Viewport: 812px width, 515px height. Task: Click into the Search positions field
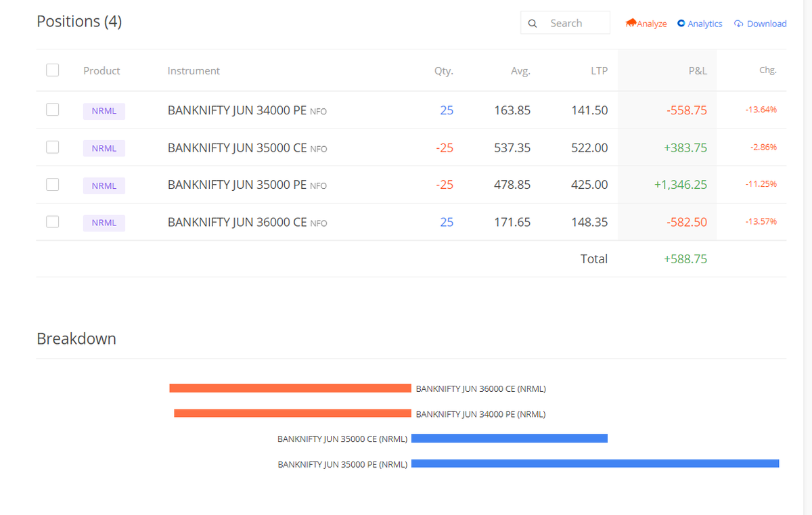(x=574, y=22)
